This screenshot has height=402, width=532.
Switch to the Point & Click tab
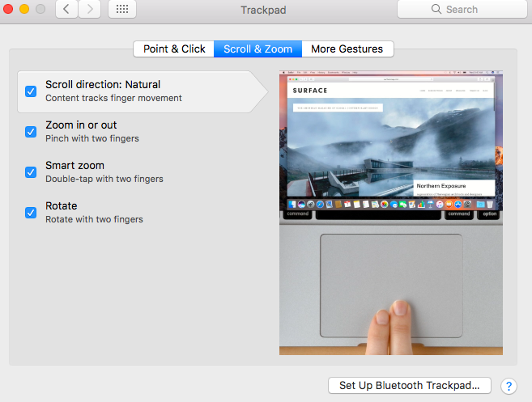(174, 49)
